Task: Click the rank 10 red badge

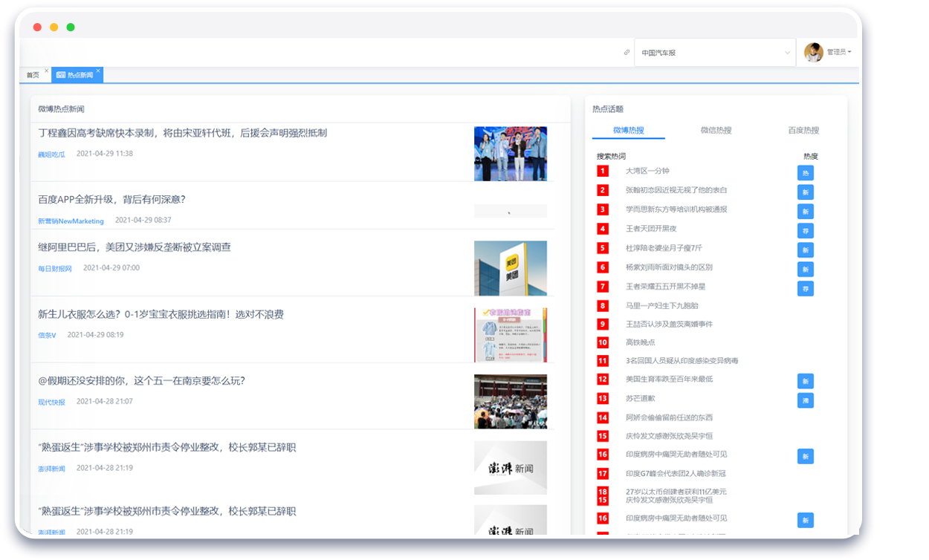Action: coord(603,342)
